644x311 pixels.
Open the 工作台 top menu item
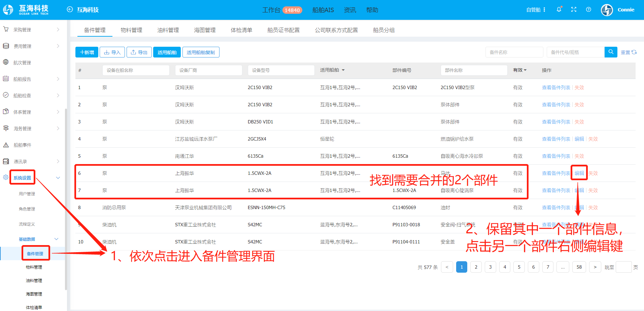click(271, 10)
